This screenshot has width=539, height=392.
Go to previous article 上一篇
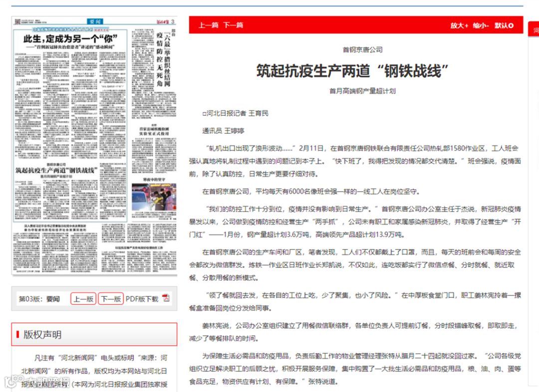208,25
